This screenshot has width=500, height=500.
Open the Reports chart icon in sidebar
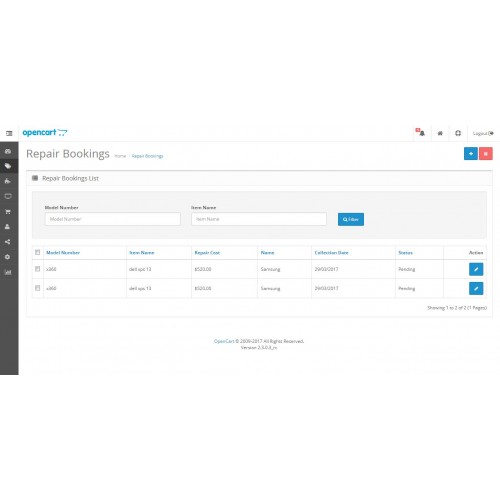point(8,272)
